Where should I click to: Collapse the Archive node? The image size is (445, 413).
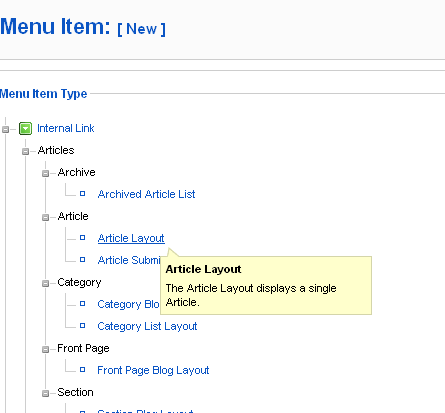point(45,173)
